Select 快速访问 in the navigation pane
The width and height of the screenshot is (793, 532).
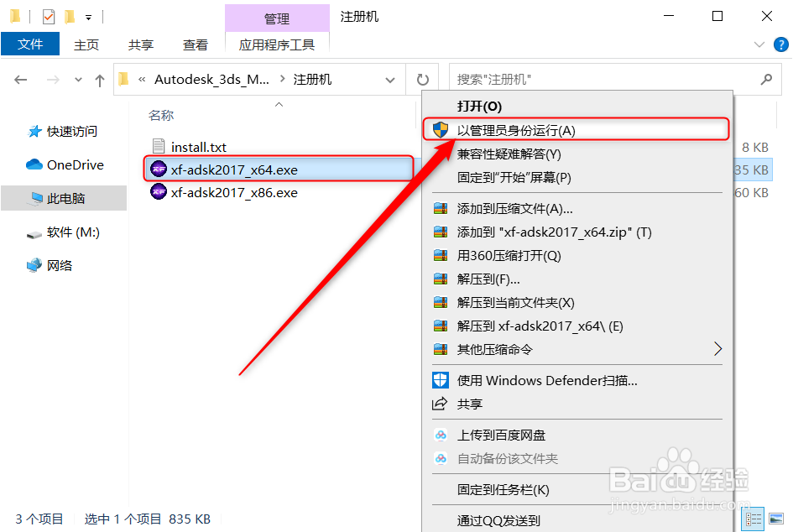[x=62, y=132]
